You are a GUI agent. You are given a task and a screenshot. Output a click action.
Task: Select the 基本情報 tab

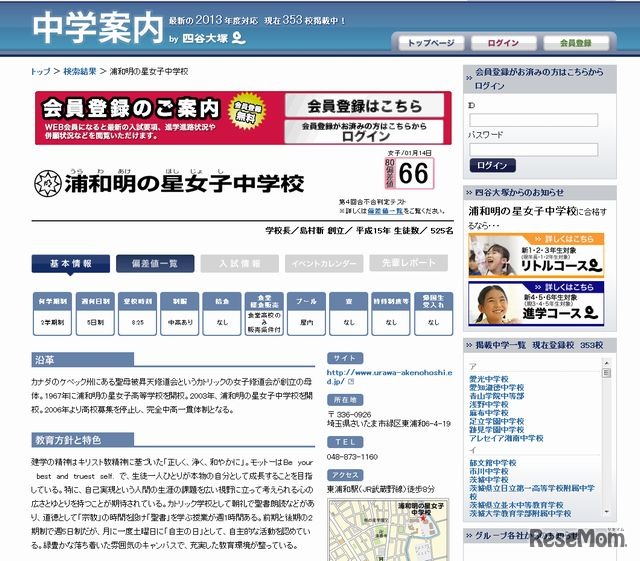pyautogui.click(x=71, y=264)
